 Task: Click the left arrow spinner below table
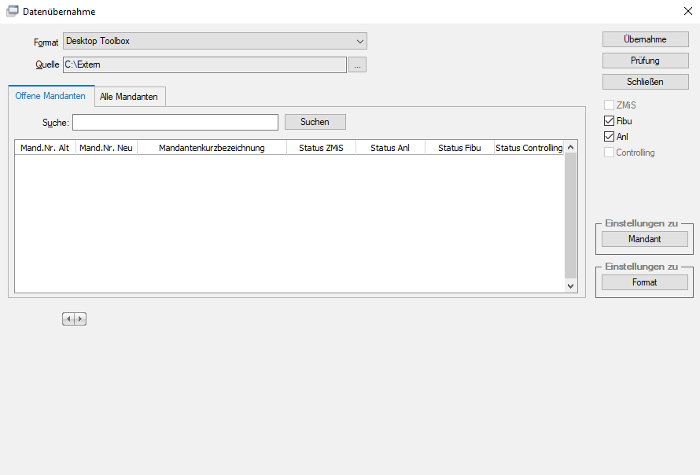tap(68, 319)
